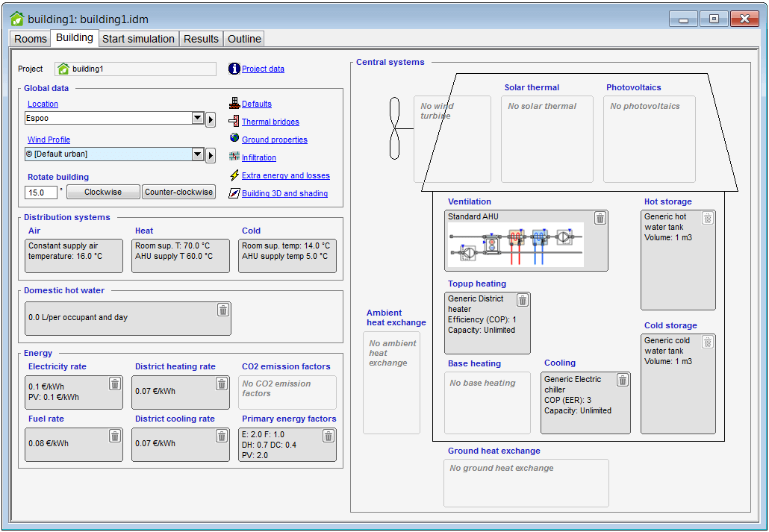Click trash icon in Domestic hot water box
This screenshot has width=769, height=532.
223,310
